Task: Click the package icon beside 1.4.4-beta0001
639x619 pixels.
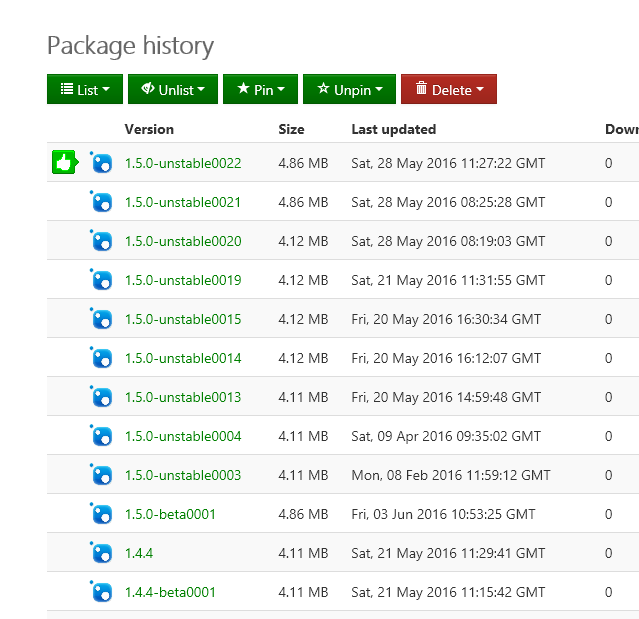Action: tap(101, 592)
